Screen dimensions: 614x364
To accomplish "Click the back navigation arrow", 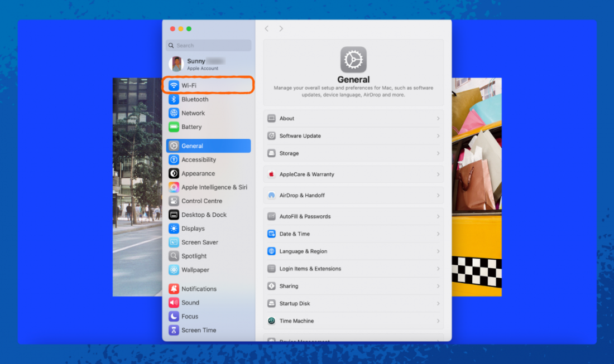I will click(x=267, y=28).
